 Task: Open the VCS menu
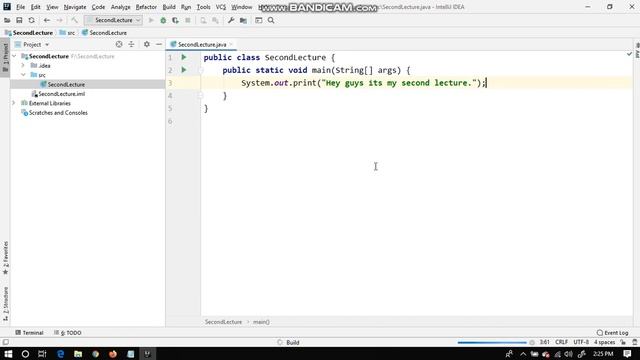[x=221, y=7]
